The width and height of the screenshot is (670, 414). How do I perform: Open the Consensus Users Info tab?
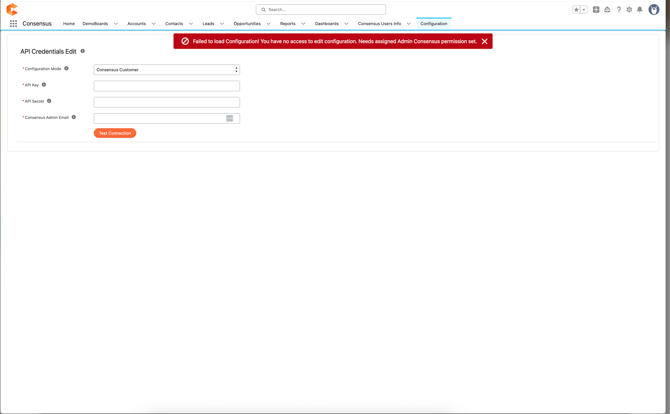[x=379, y=23]
